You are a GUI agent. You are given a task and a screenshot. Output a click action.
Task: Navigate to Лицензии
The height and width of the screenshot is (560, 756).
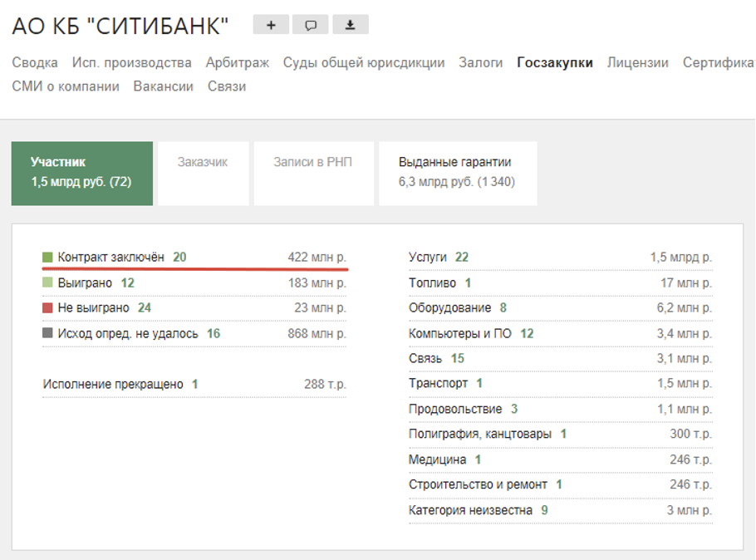pos(638,61)
